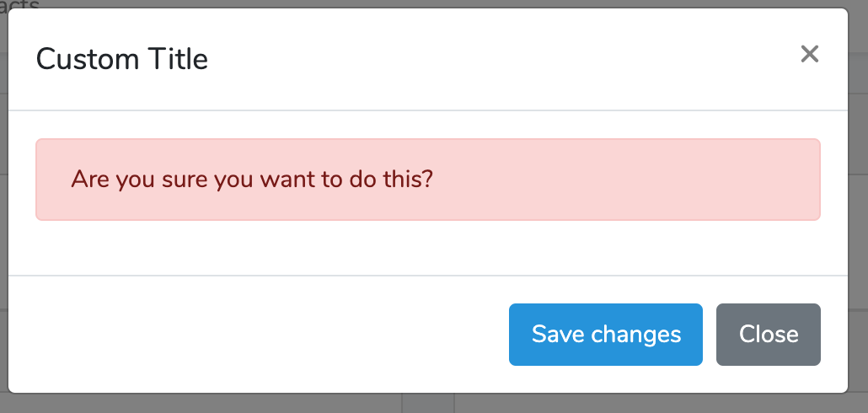Click the word 'Save' on the blue button
Screen dimensions: 868x413
(559, 335)
